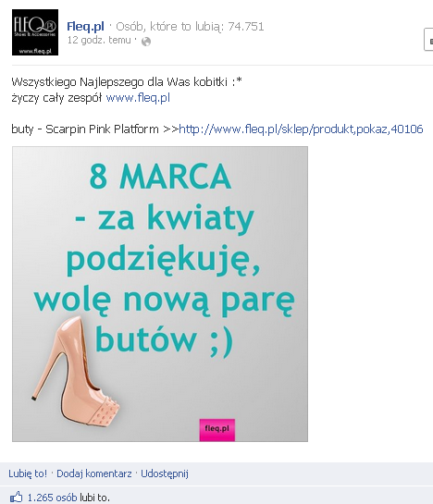Click the 'butów ;)' text in image
Screen dimensions: 433x504
click(x=164, y=339)
